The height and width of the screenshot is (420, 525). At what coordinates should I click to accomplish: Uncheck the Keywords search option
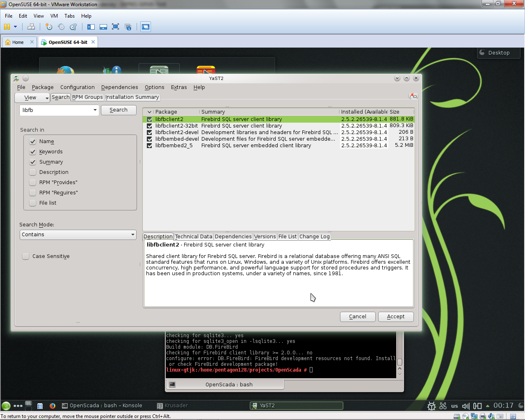pos(33,152)
